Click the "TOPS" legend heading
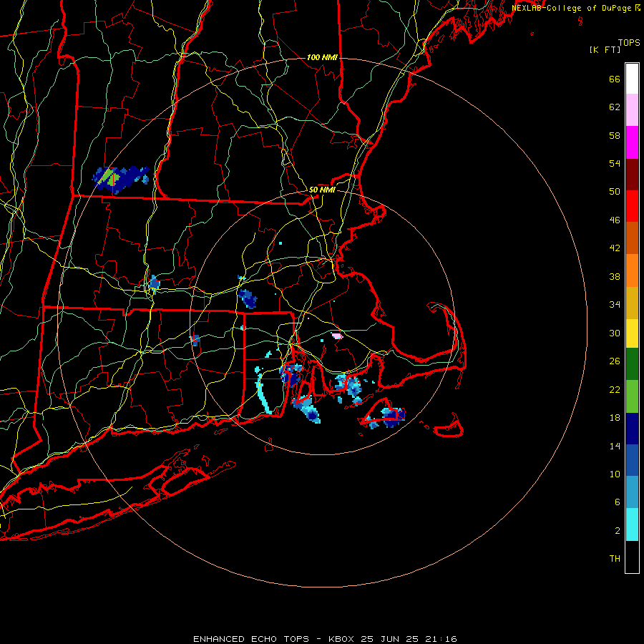The height and width of the screenshot is (644, 644). point(629,42)
